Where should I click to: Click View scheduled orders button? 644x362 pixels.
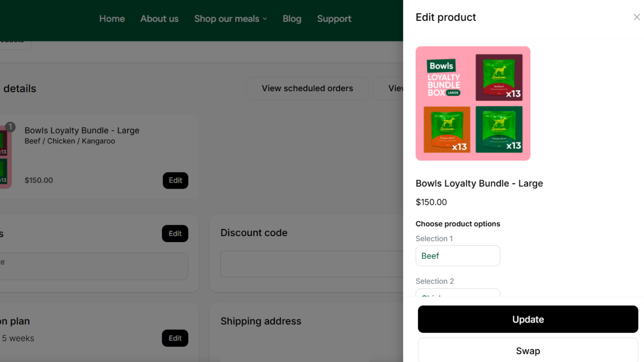click(x=307, y=88)
